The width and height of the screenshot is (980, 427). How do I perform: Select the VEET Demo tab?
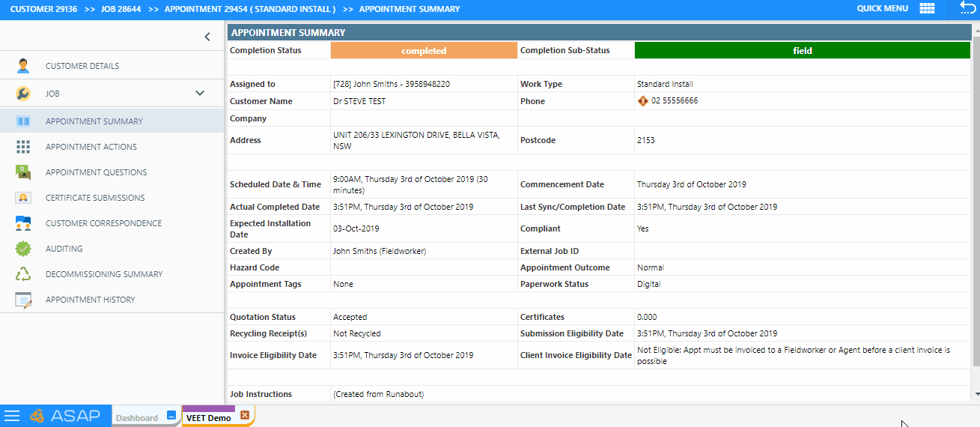point(209,418)
